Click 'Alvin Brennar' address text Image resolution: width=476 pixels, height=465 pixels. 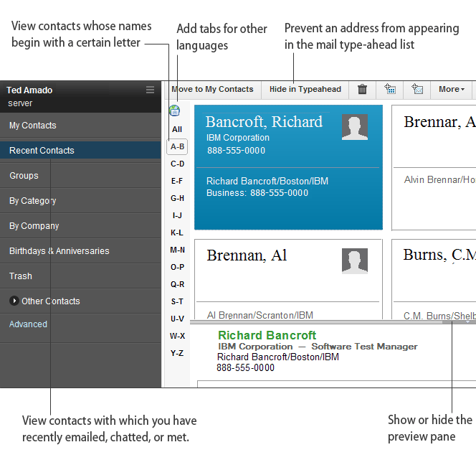[440, 179]
